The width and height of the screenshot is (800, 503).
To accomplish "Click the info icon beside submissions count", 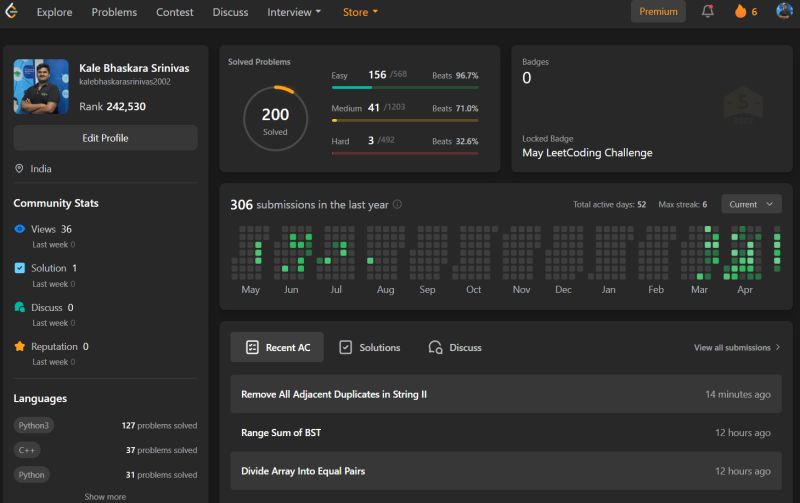I will pyautogui.click(x=397, y=204).
